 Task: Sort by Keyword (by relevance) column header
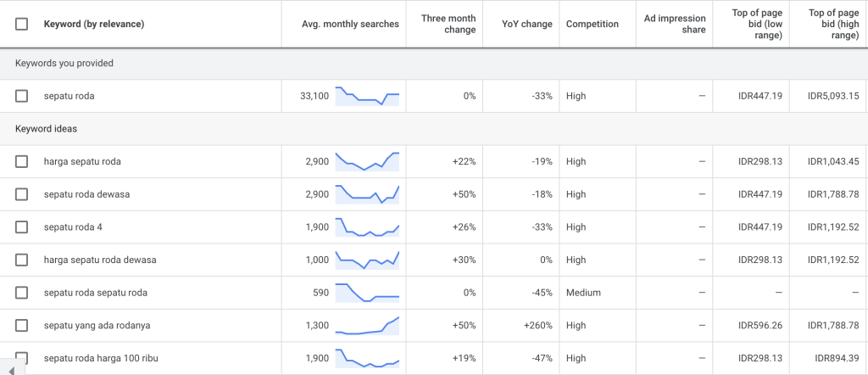(x=94, y=24)
